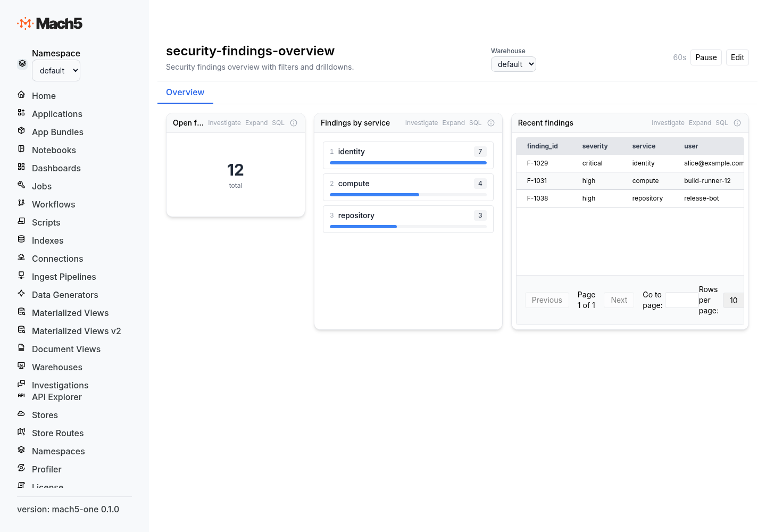Click the Indexes database icon
766x532 pixels.
click(x=21, y=239)
